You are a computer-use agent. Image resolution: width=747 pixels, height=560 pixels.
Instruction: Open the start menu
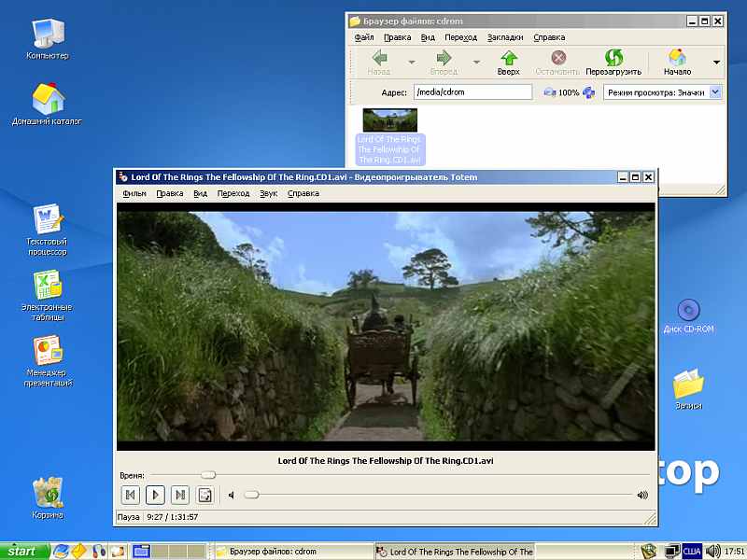[24, 552]
